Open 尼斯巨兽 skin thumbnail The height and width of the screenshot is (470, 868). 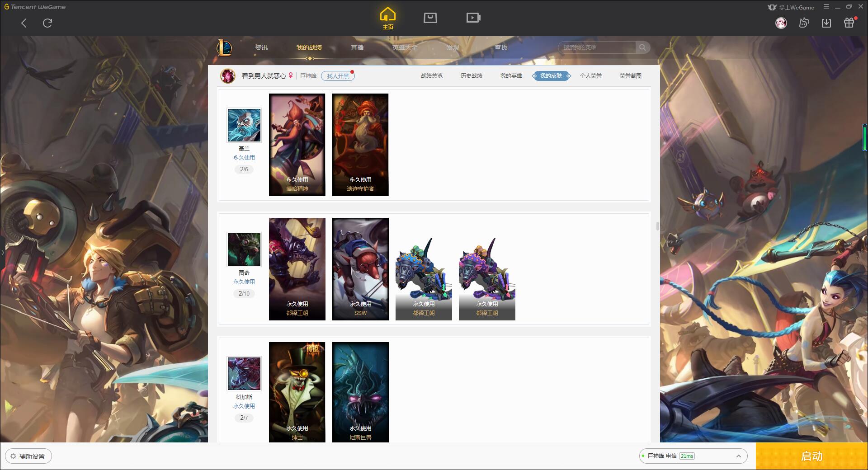point(360,392)
